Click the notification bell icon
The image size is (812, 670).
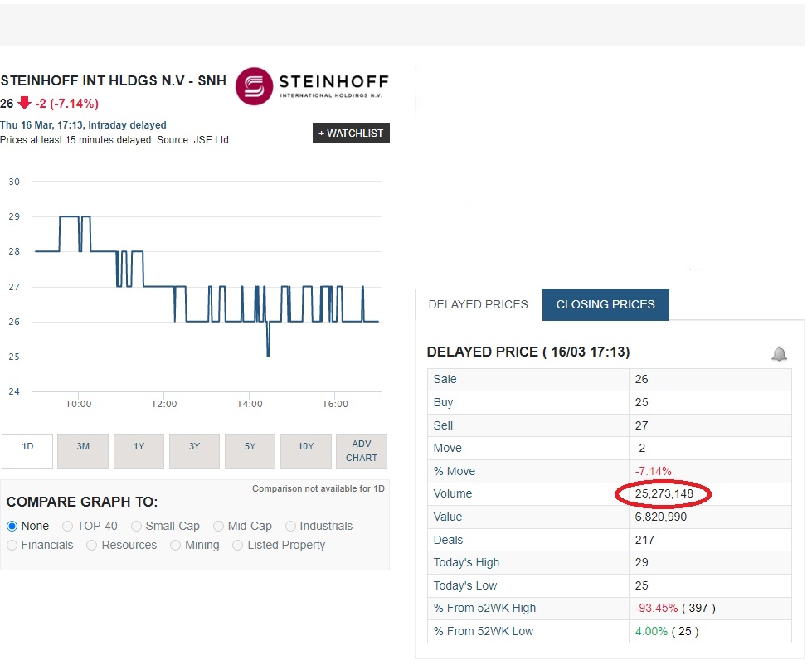pyautogui.click(x=779, y=353)
